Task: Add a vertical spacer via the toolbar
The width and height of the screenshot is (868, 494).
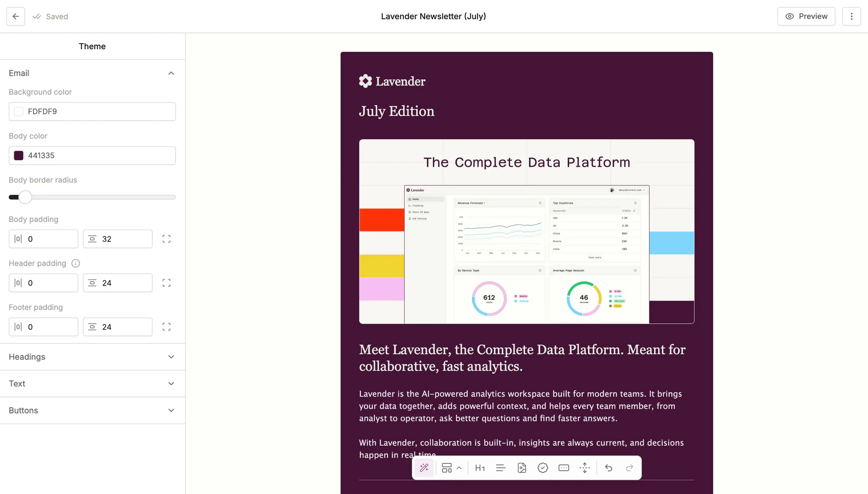Action: [x=585, y=467]
